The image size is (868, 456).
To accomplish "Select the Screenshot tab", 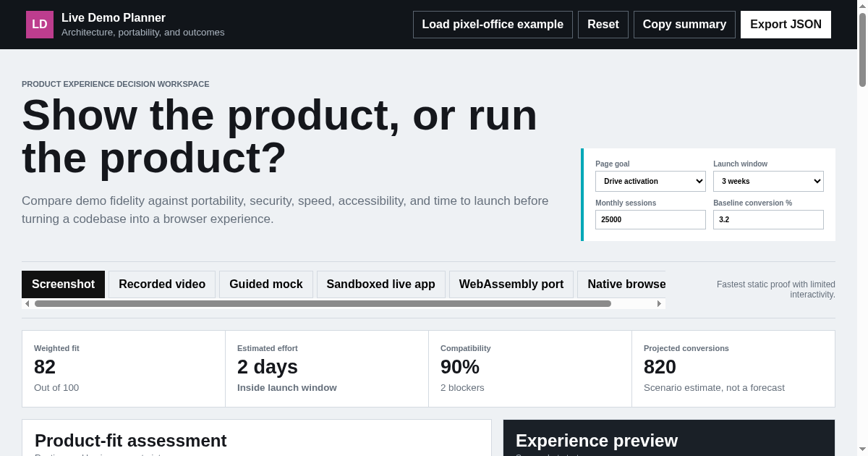I will click(63, 284).
